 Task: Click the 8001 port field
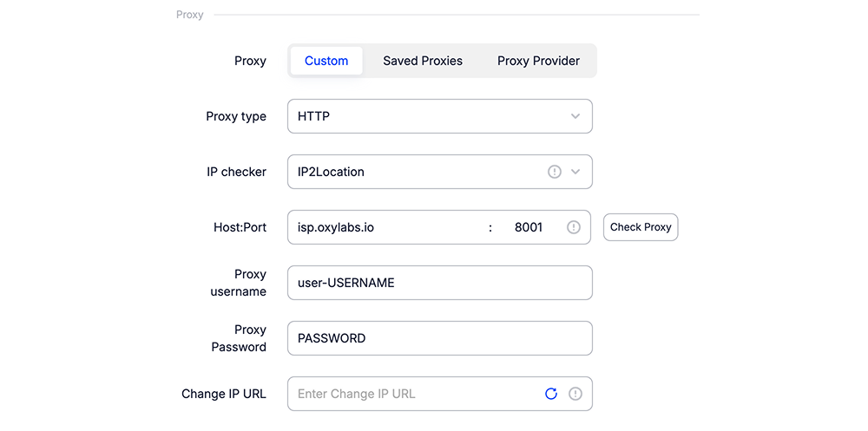529,227
